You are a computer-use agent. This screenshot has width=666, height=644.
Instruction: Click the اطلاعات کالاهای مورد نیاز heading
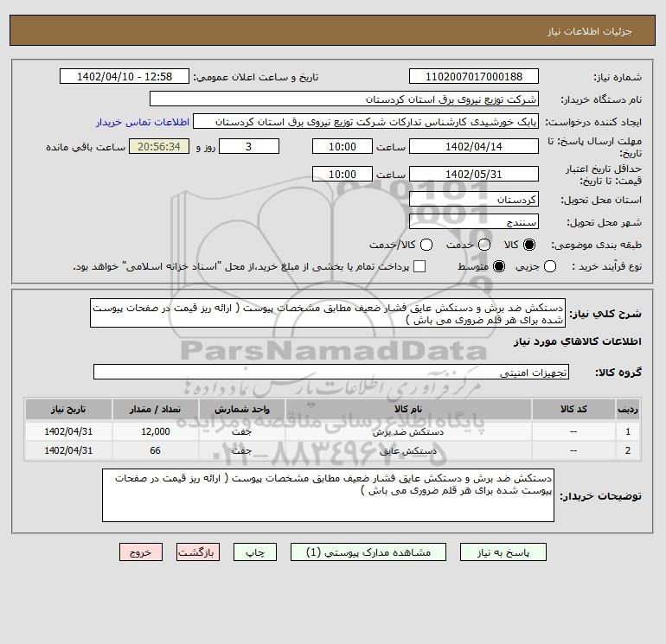tap(577, 341)
